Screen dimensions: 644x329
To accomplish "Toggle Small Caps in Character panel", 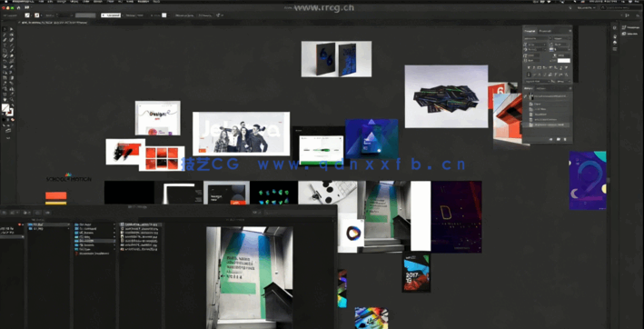I will (545, 68).
